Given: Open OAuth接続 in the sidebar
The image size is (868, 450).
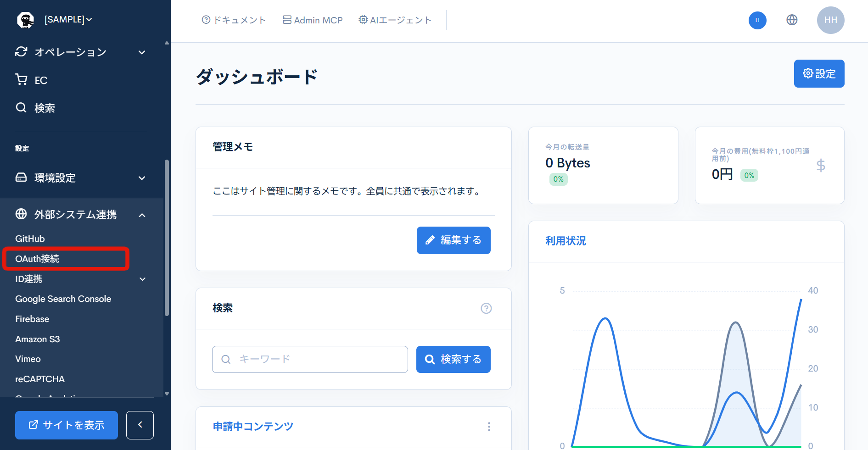Looking at the screenshot, I should click(37, 259).
